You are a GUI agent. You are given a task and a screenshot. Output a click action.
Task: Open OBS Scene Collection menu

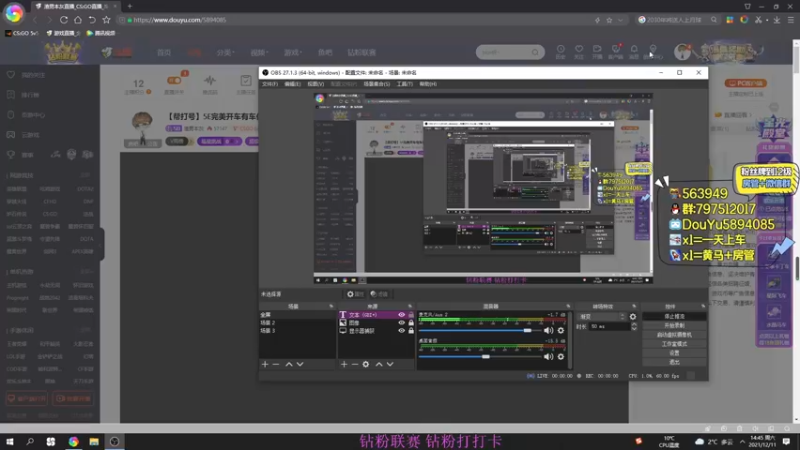377,84
